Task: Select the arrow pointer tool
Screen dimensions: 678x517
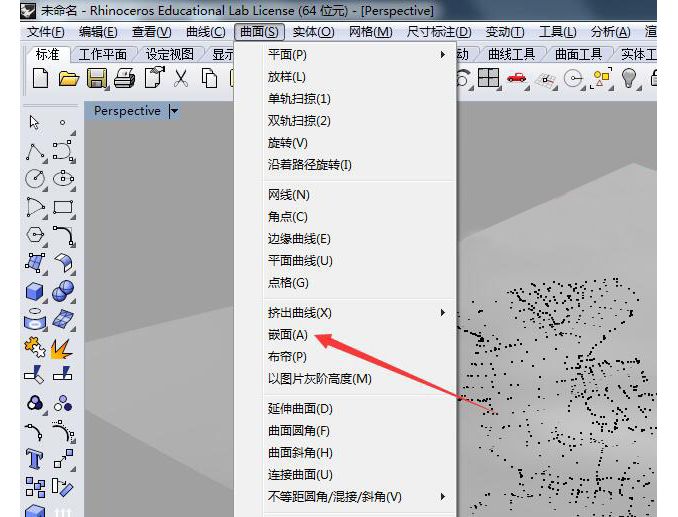Action: [35, 123]
